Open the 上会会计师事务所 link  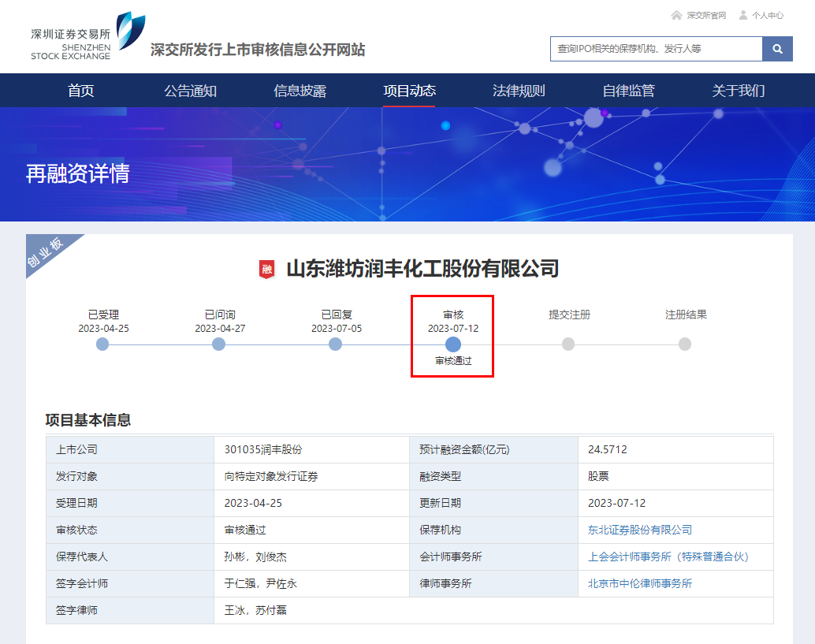668,557
